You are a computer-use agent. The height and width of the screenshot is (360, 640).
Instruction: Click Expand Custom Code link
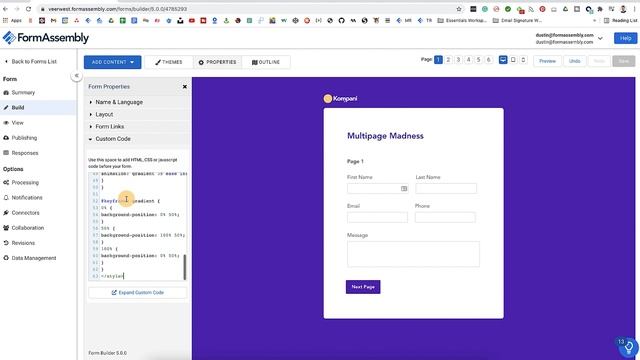pos(138,293)
